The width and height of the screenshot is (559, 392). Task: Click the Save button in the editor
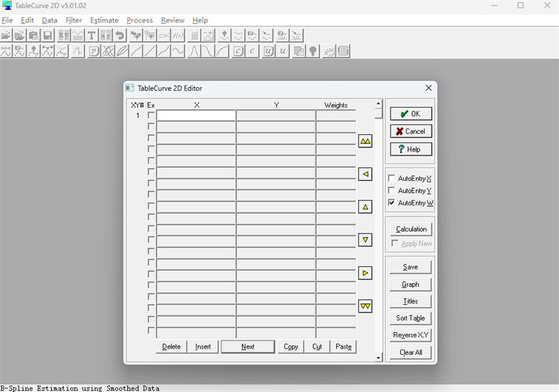pos(410,267)
